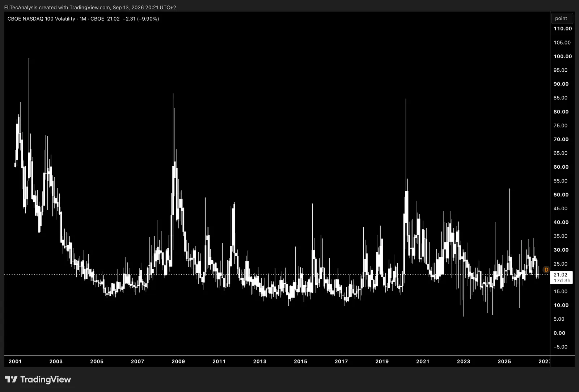Click the 15.00 price axis label
This screenshot has height=392, width=579.
[x=561, y=291]
